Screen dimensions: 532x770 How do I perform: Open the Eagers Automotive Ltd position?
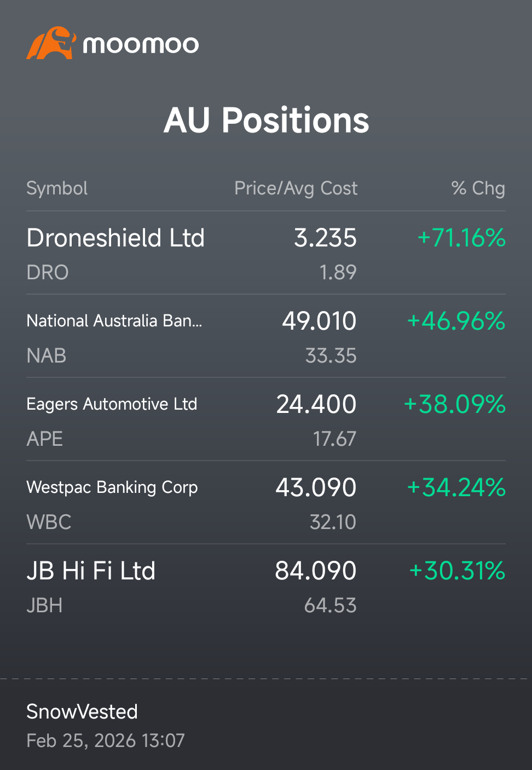266,420
